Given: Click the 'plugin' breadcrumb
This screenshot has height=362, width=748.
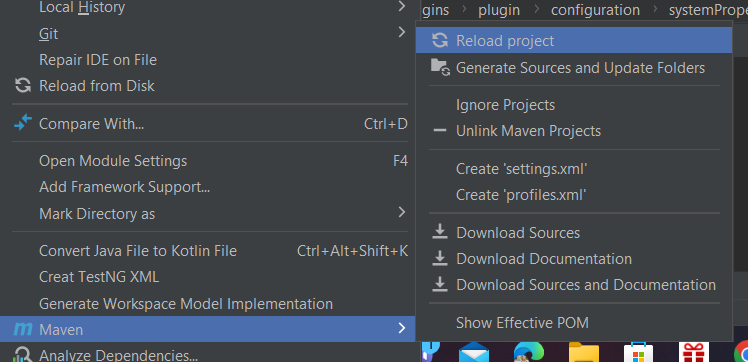Looking at the screenshot, I should (499, 10).
